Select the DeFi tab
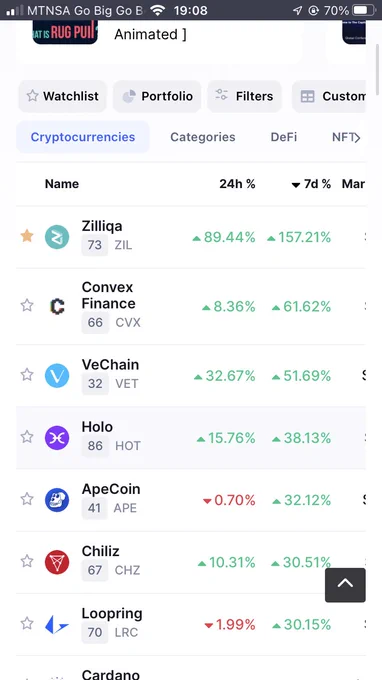Viewport: 382px width, 680px height. coord(284,137)
